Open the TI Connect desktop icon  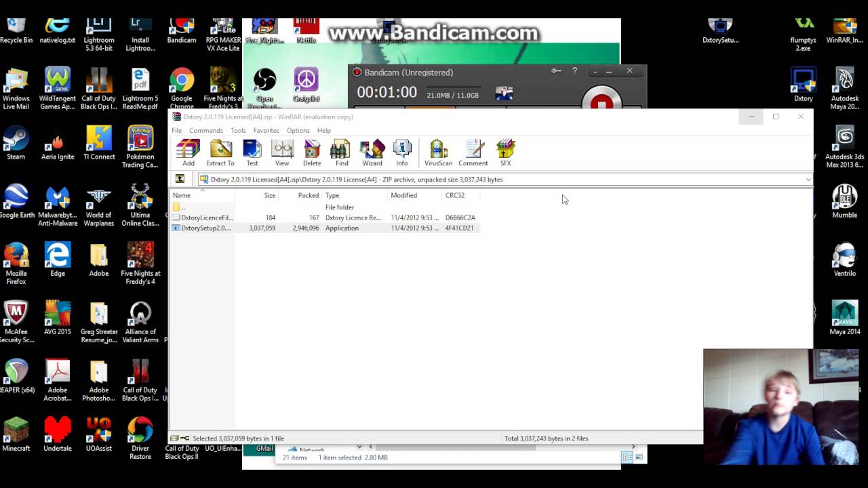(99, 144)
